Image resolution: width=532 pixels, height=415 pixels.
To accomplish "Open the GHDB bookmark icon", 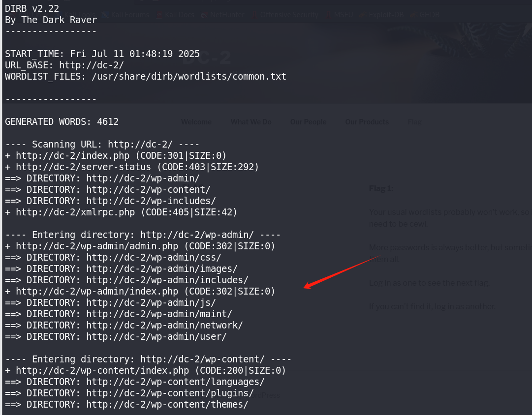I will 413,15.
